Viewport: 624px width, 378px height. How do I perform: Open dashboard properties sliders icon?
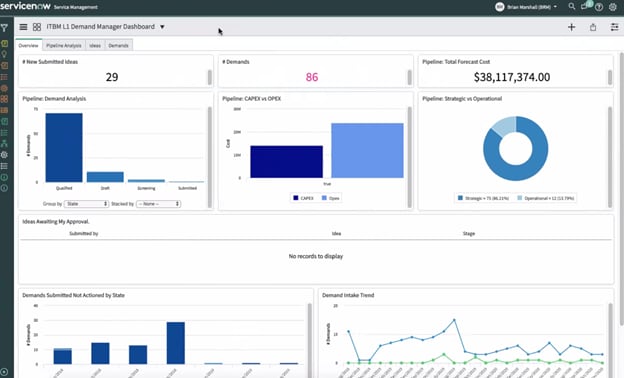pyautogui.click(x=614, y=27)
